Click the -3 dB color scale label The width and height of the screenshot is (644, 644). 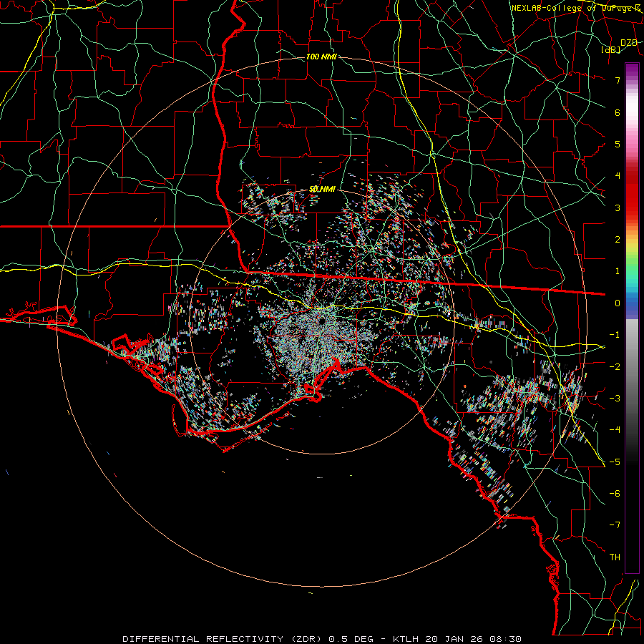[x=615, y=399]
